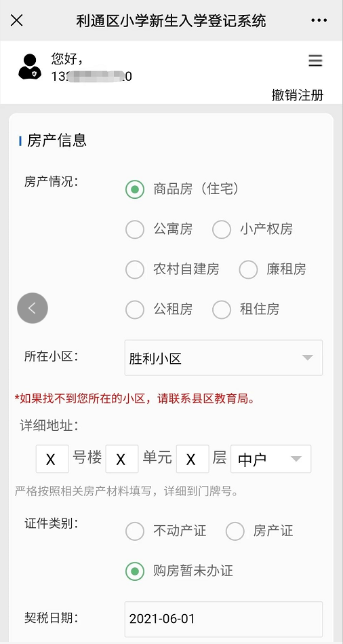The width and height of the screenshot is (343, 644).
Task: Click the 号楼 building number field
Action: [x=52, y=459]
